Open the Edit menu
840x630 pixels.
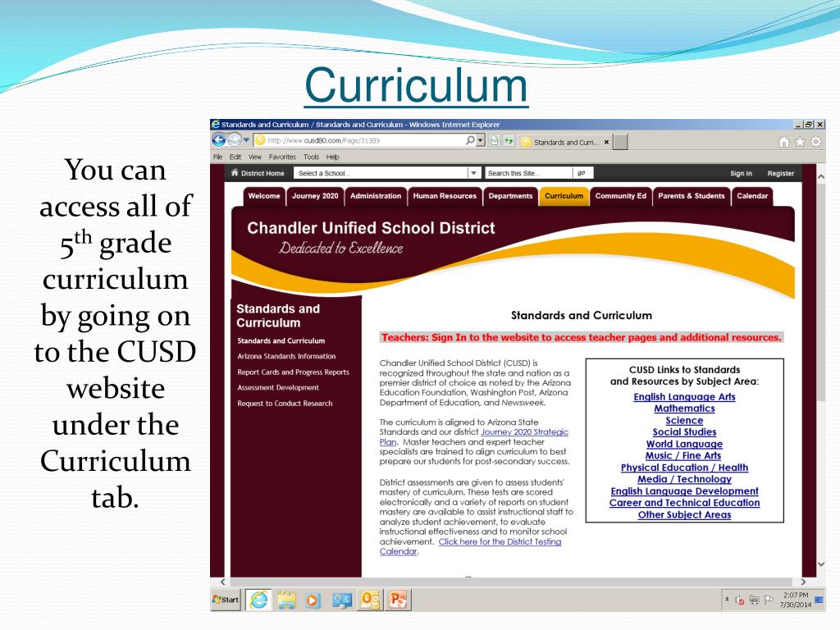coord(235,157)
